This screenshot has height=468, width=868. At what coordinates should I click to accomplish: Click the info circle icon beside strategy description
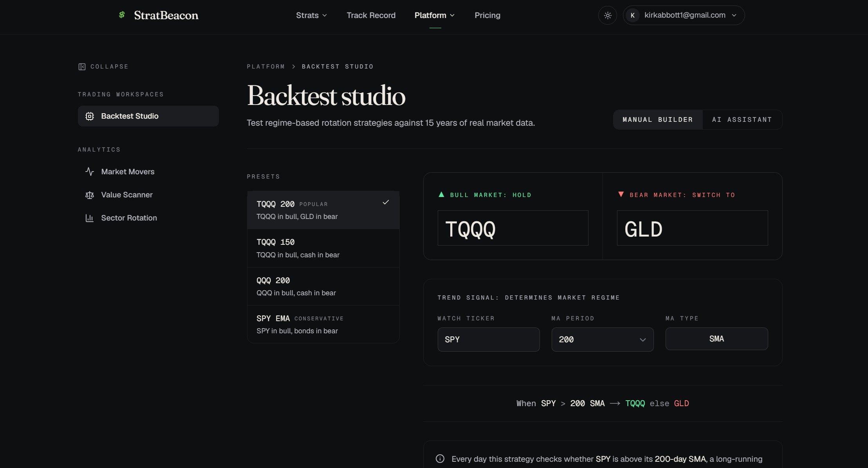click(x=440, y=459)
